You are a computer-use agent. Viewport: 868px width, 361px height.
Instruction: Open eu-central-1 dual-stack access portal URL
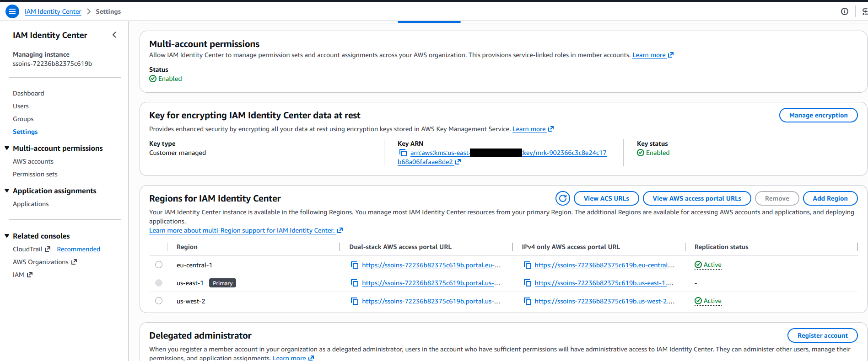click(431, 265)
